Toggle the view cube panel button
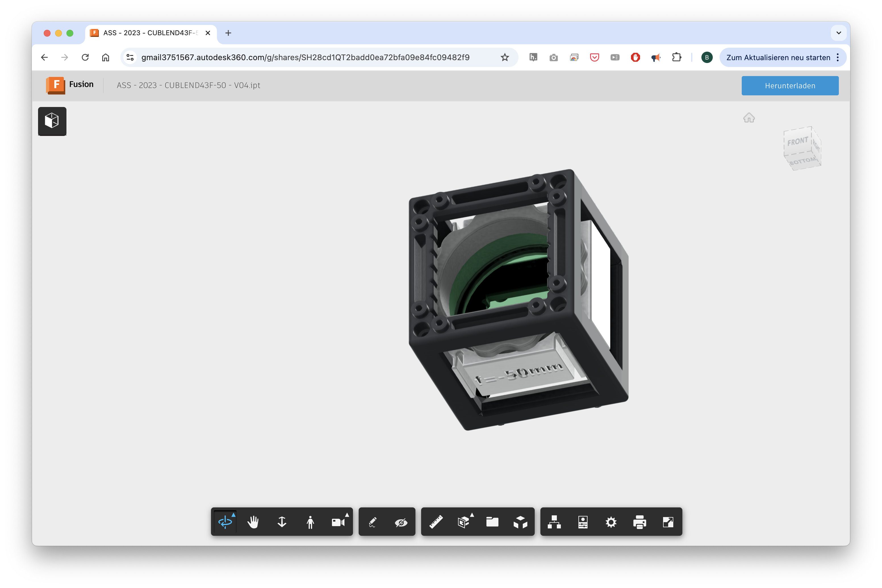This screenshot has width=882, height=588. (52, 121)
